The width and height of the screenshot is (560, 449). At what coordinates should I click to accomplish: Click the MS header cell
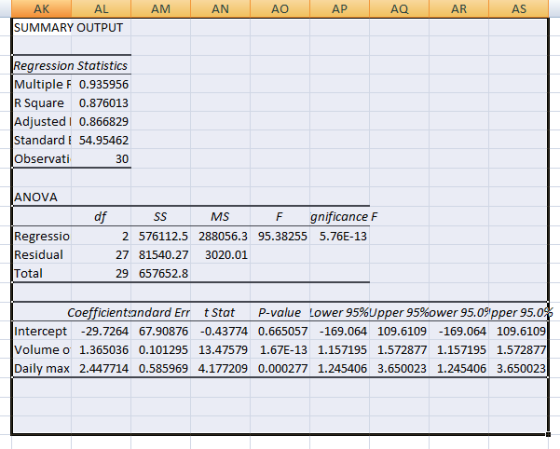220,216
